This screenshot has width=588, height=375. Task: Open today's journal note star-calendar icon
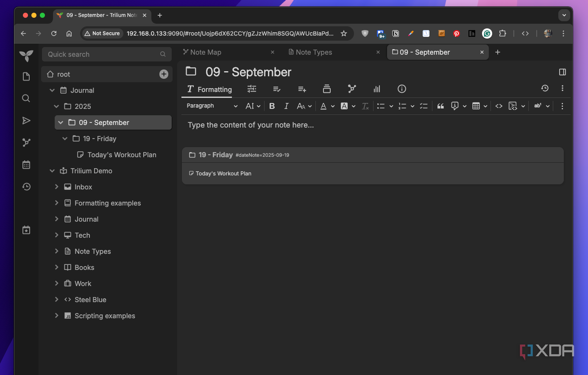(x=26, y=230)
